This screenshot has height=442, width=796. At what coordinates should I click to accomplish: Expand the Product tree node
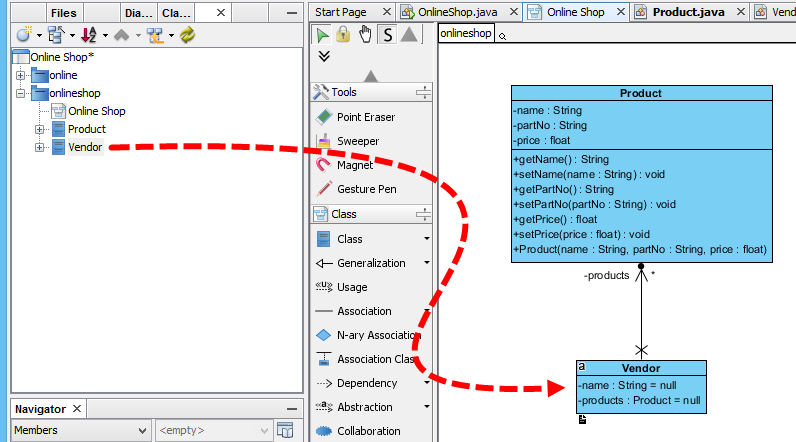pyautogui.click(x=39, y=129)
